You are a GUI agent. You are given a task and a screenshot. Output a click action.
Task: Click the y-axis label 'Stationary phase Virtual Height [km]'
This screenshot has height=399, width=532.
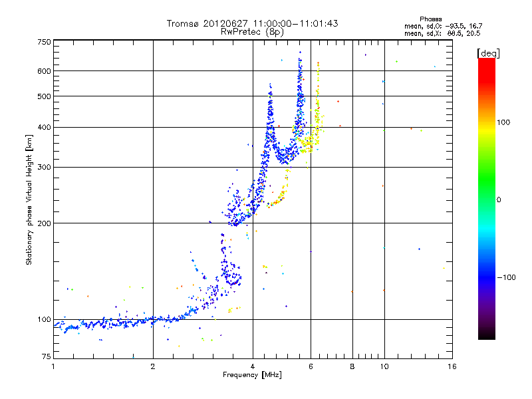pos(29,199)
